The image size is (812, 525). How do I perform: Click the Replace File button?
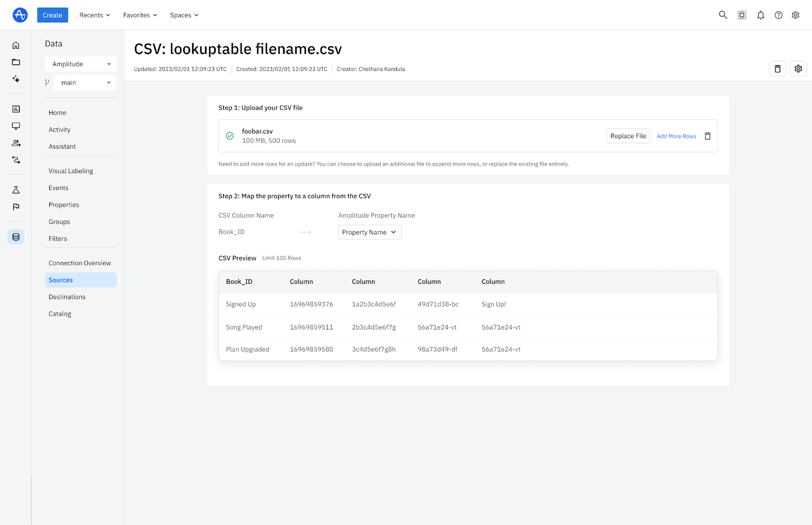tap(628, 136)
